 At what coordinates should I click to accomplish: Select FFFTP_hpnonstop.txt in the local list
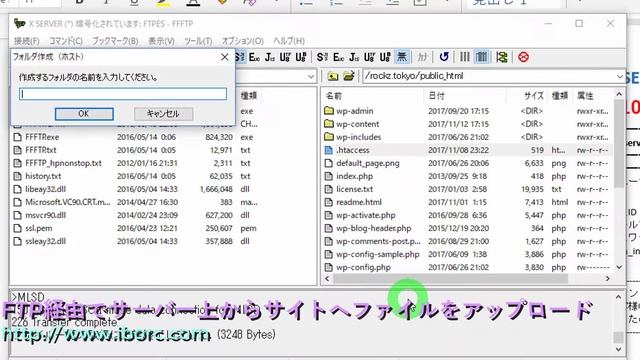[63, 163]
